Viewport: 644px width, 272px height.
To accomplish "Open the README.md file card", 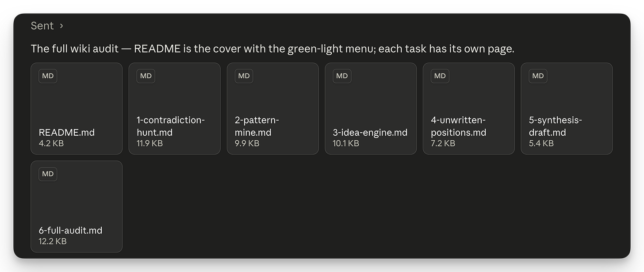I will (x=77, y=108).
